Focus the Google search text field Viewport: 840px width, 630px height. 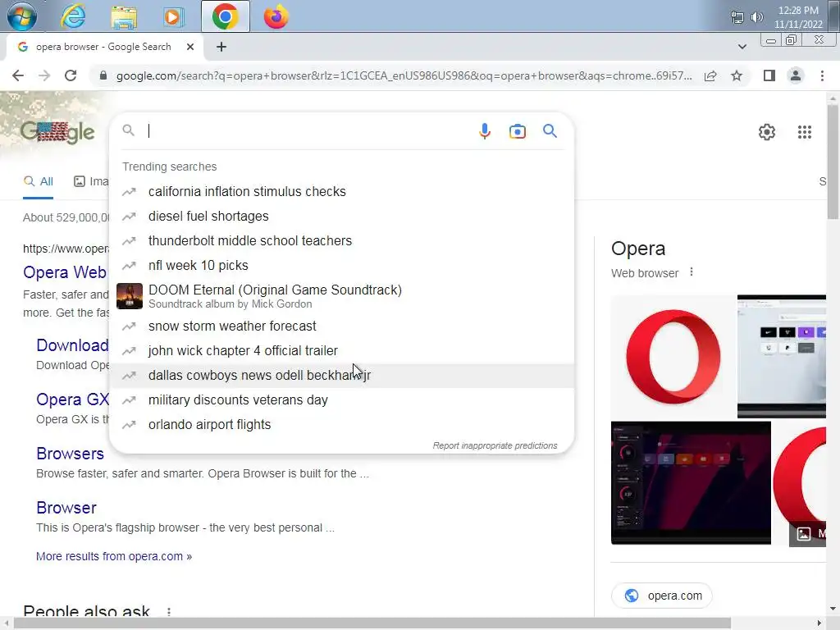tap(308, 131)
